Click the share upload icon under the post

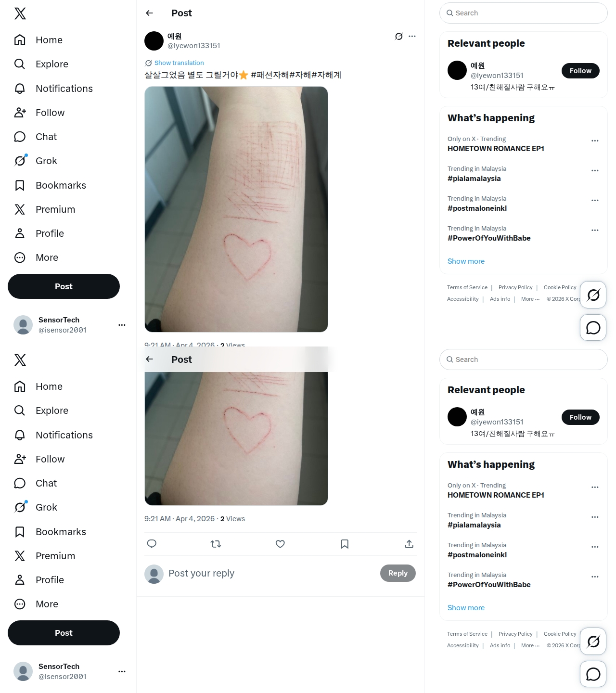(x=409, y=544)
